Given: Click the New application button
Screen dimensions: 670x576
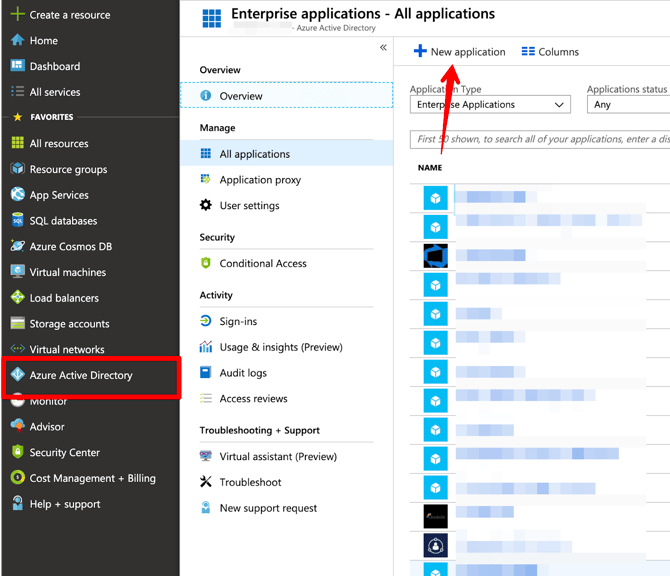Looking at the screenshot, I should [460, 52].
